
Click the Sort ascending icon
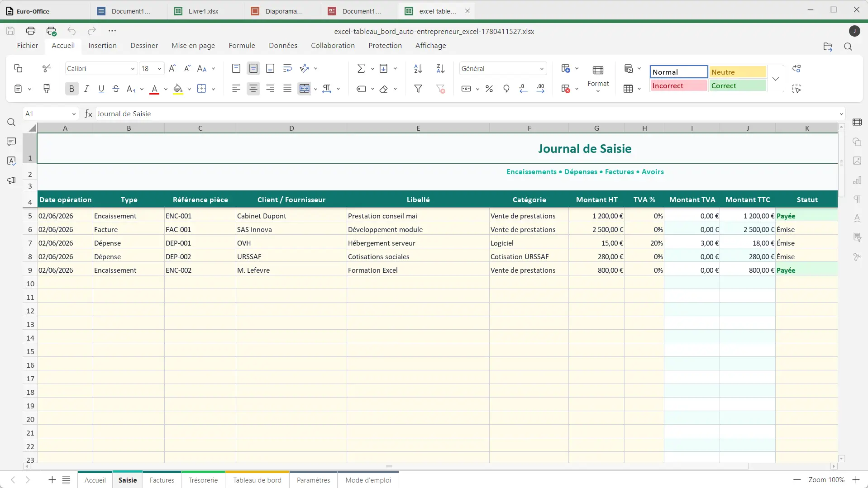click(x=418, y=68)
